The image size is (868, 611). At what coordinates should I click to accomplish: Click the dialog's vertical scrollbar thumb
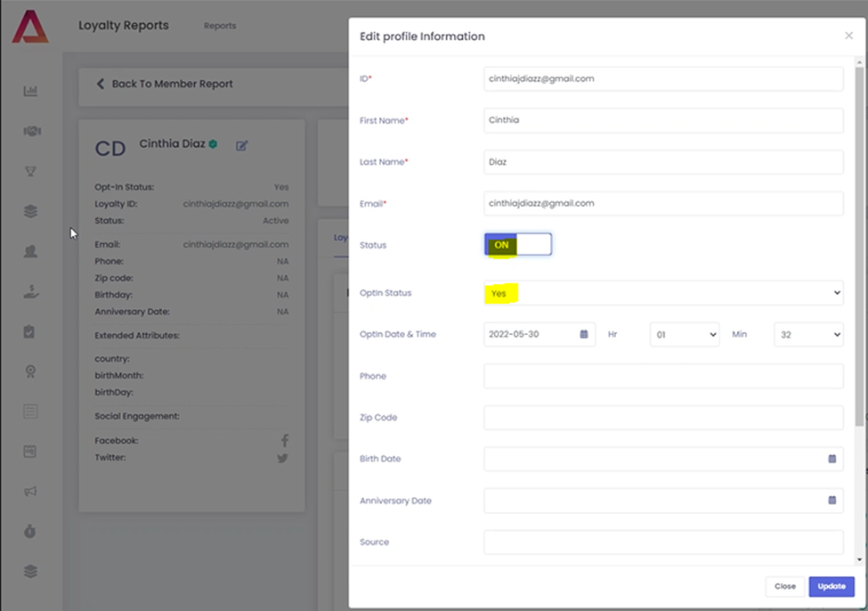pos(859,247)
